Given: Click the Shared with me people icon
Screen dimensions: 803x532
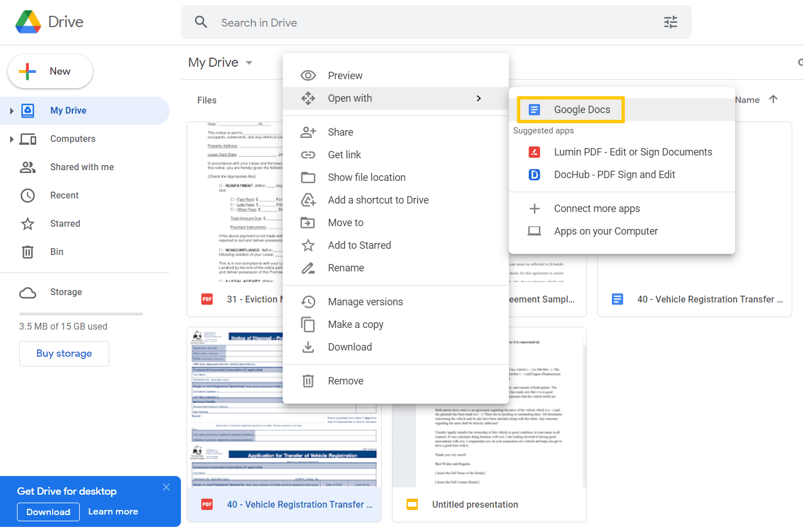Looking at the screenshot, I should [28, 167].
